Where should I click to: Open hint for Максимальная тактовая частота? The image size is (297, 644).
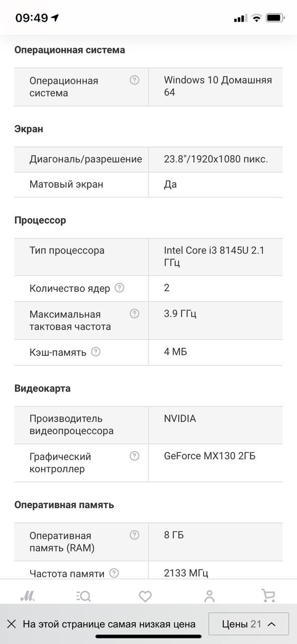(134, 313)
